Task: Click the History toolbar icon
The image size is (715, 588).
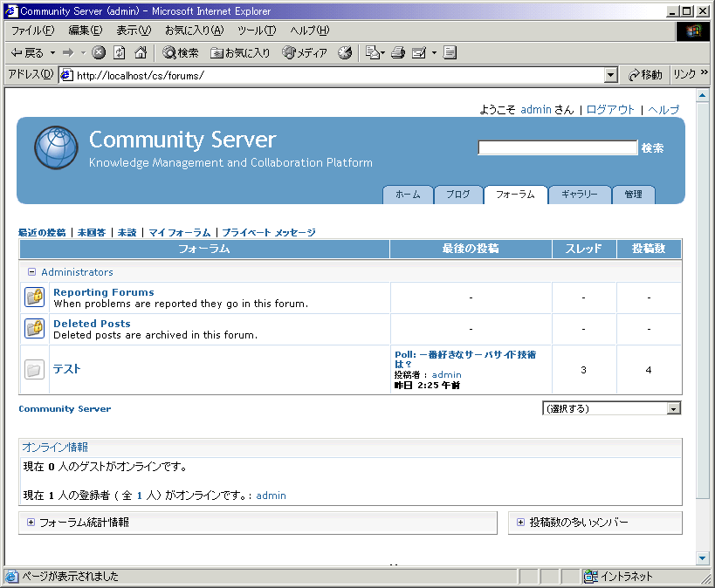Action: 345,53
